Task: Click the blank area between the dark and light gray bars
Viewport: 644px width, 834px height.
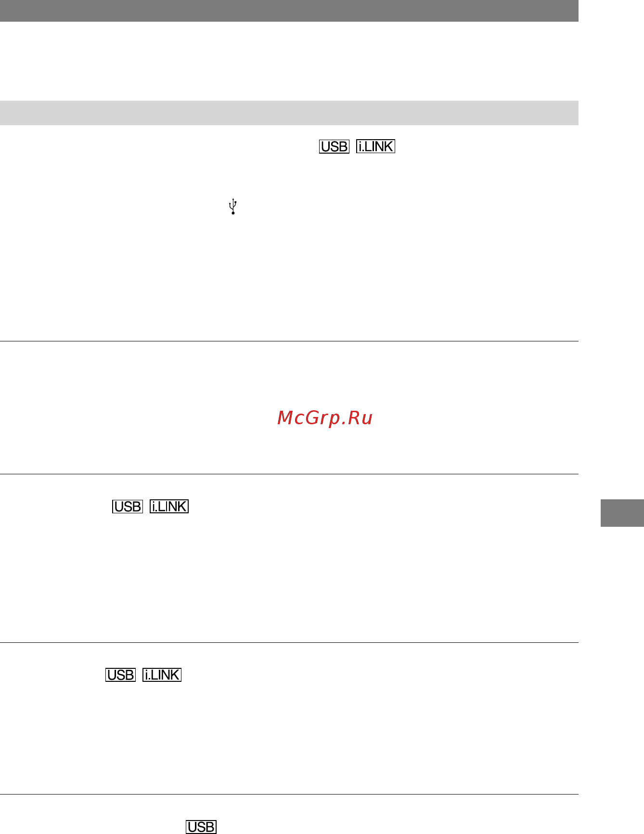Action: 289,61
